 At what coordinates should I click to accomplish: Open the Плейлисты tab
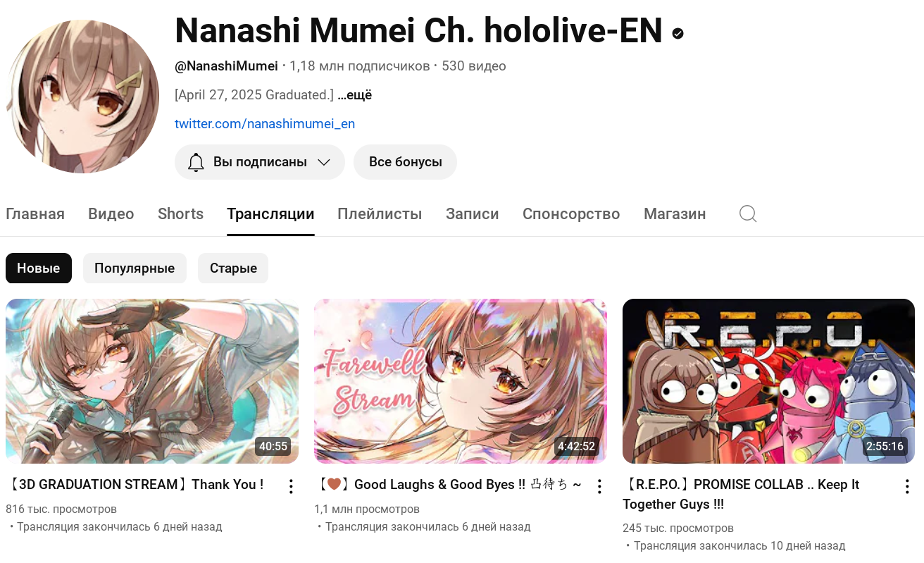pos(380,214)
